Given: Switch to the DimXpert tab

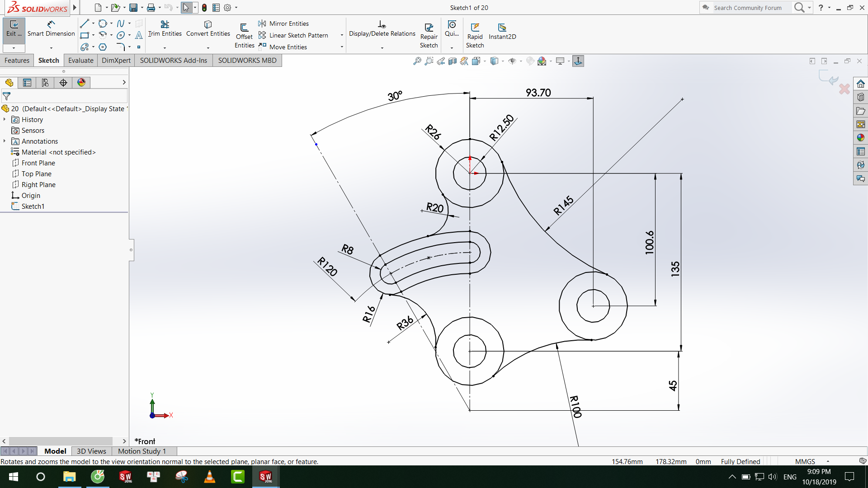Looking at the screenshot, I should [116, 61].
